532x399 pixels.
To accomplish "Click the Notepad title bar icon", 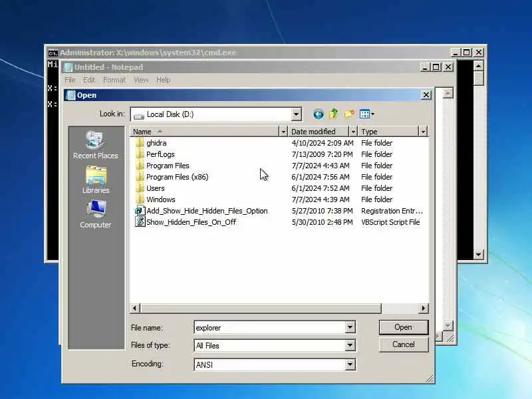I will pyautogui.click(x=68, y=67).
